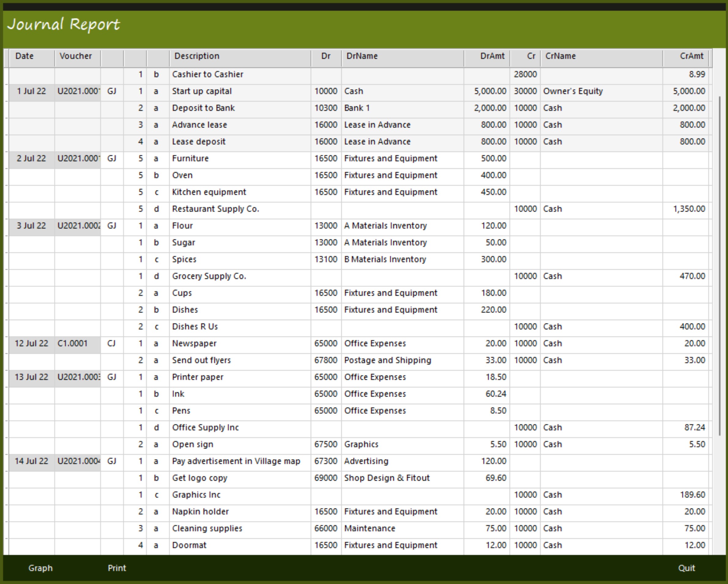Click the CrName column header
The image size is (728, 584).
pyautogui.click(x=560, y=56)
